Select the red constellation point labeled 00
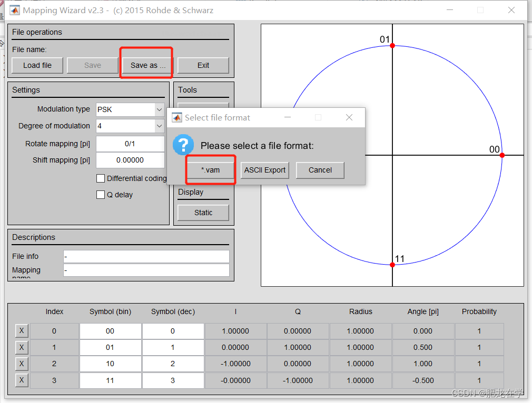The height and width of the screenshot is (403, 532). (x=502, y=155)
